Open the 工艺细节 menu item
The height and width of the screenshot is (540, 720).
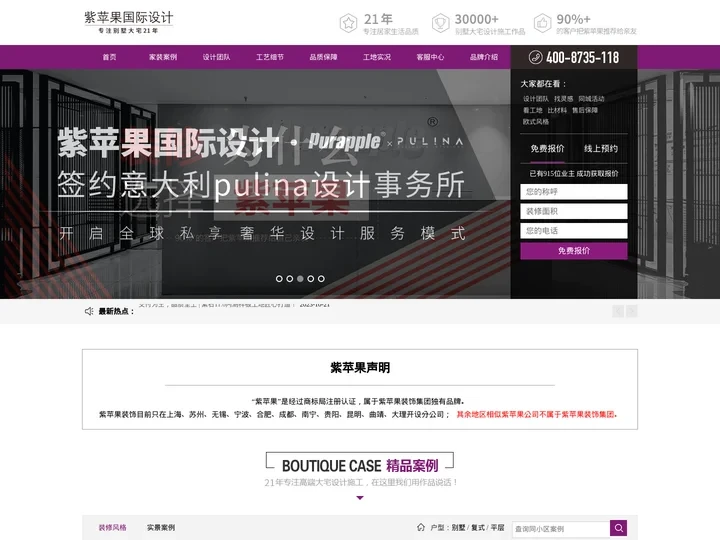click(270, 57)
